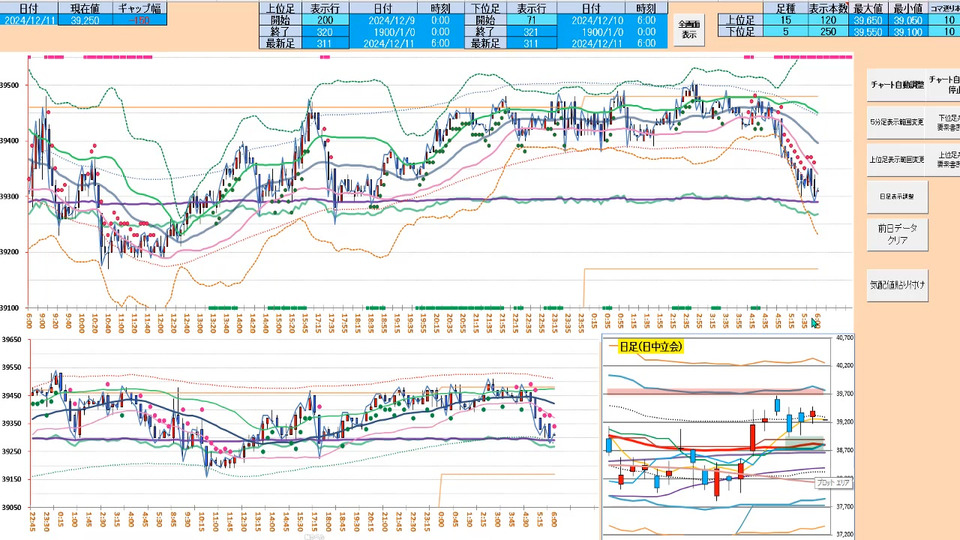Select the 下位足 開始 row value 71
Screen dimensions: 960x540
pos(531,20)
